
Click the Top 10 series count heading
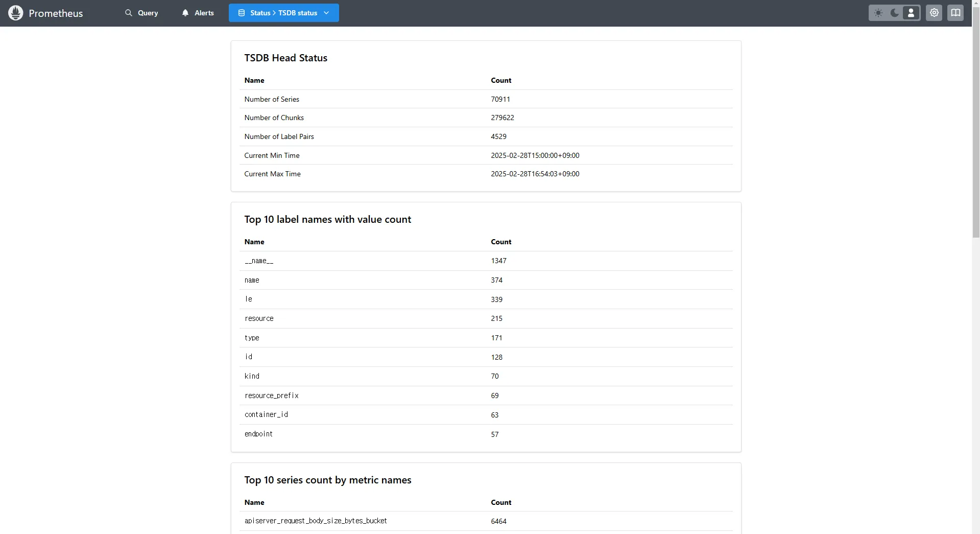pos(327,480)
